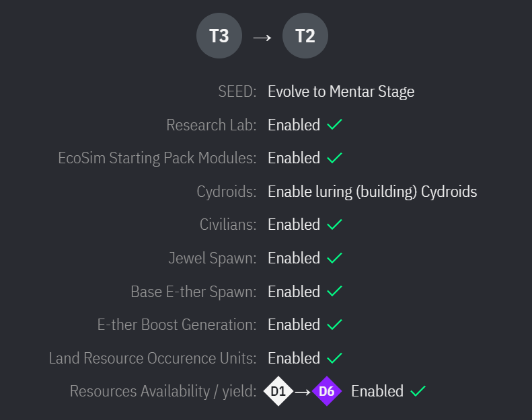Click 'Enable luring (building) Cydroids' text
This screenshot has height=420, width=532.
point(372,192)
